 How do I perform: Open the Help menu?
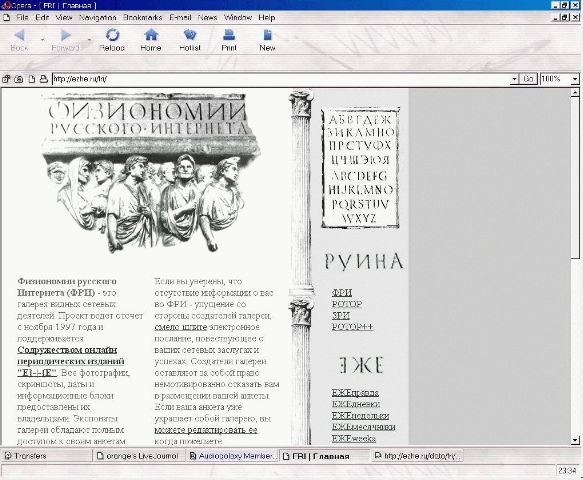(x=267, y=17)
